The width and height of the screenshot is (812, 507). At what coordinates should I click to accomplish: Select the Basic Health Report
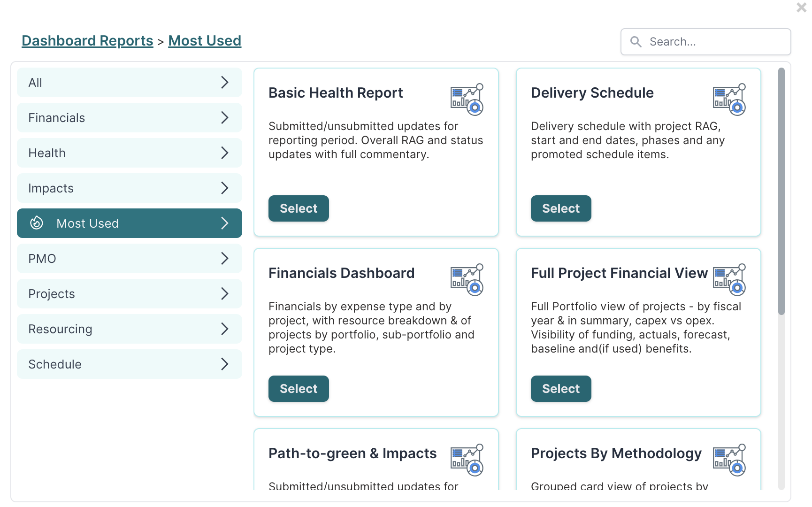click(x=299, y=208)
